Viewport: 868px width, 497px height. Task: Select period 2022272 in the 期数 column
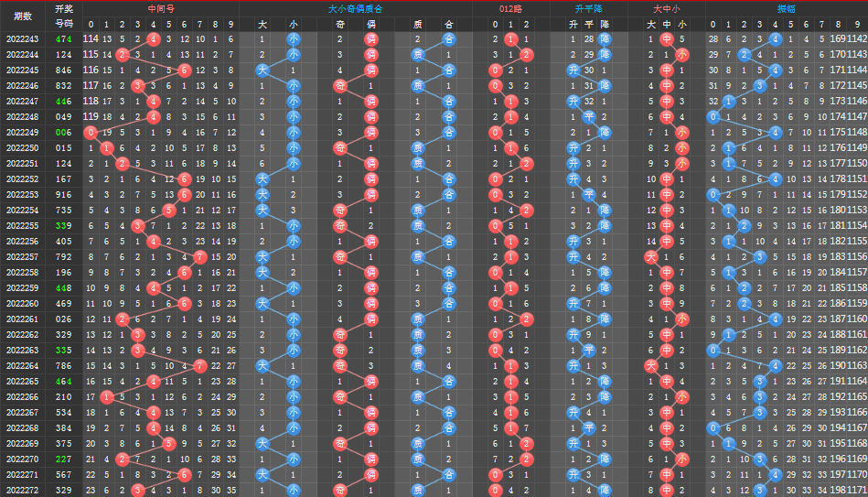(22, 491)
